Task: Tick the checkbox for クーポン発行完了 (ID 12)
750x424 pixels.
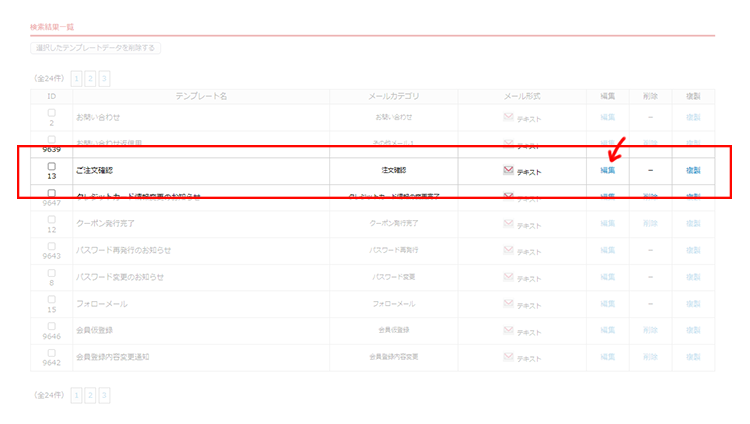Action: pyautogui.click(x=51, y=220)
